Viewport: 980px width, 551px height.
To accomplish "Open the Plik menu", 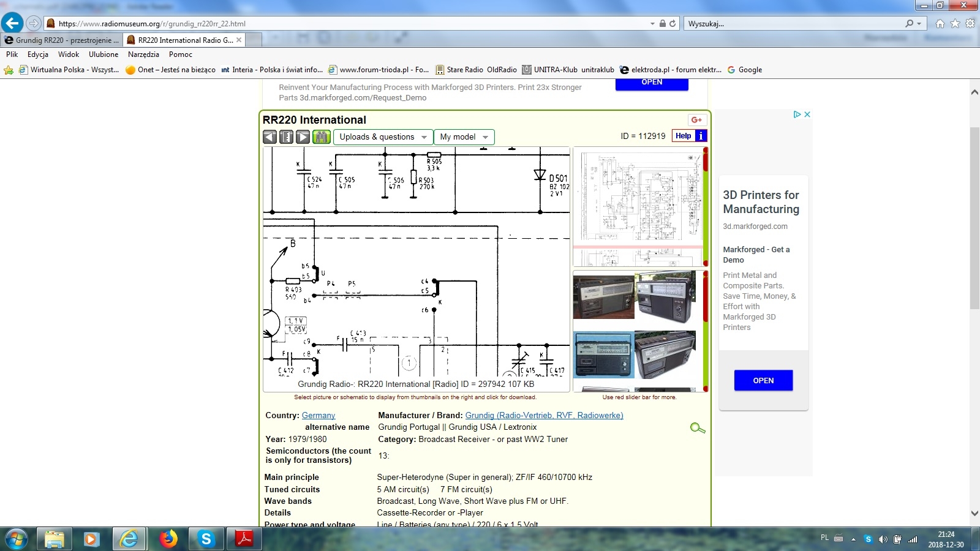I will tap(12, 54).
